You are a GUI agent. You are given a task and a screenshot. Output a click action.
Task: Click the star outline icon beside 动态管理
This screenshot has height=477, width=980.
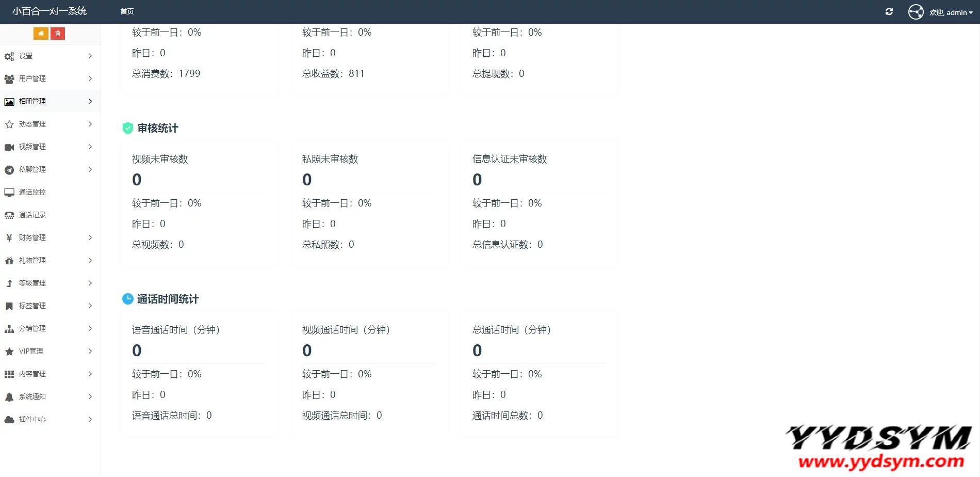pyautogui.click(x=9, y=124)
